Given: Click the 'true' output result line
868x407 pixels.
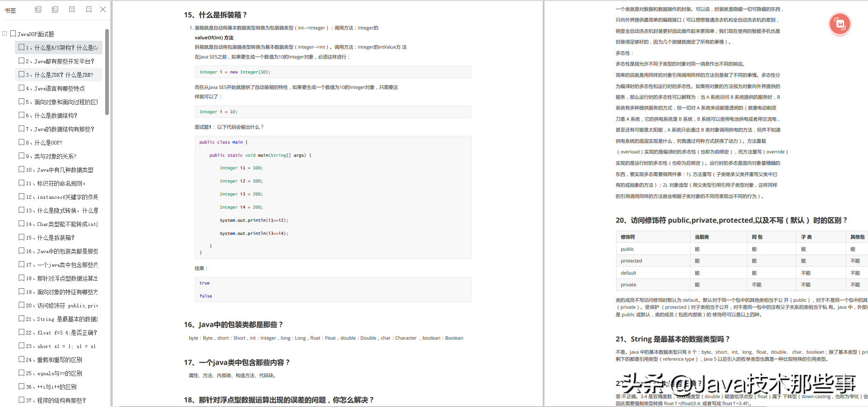Looking at the screenshot, I should click(204, 283).
